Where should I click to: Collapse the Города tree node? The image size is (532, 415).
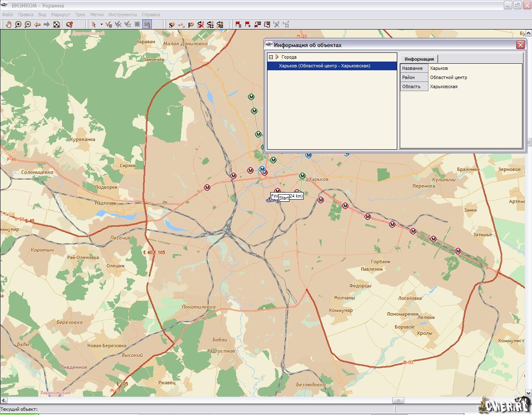[x=271, y=57]
